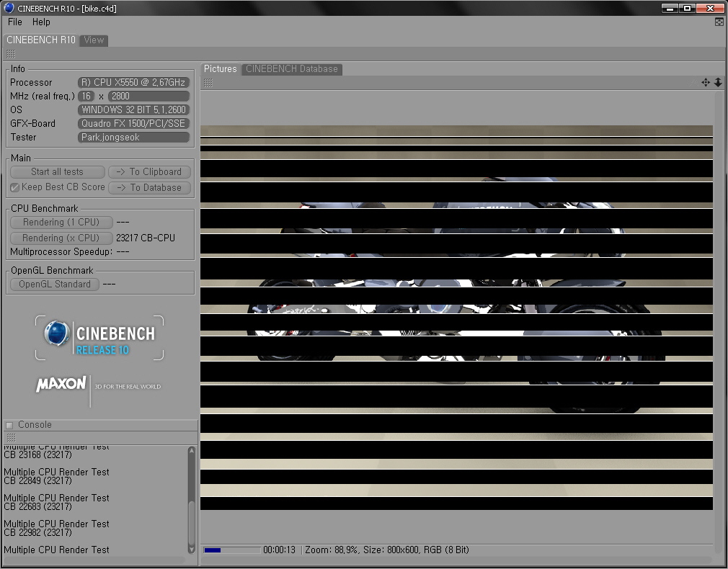Click the 00:00:13 elapsed time text
728x569 pixels.
pyautogui.click(x=279, y=550)
